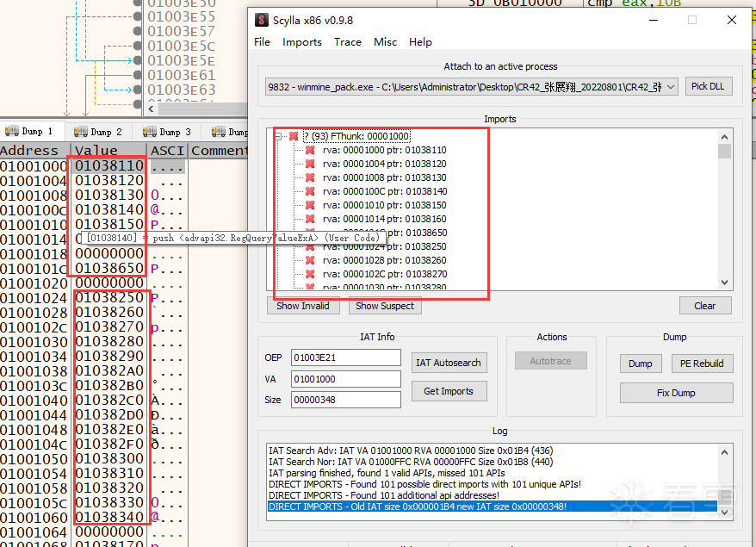Image resolution: width=756 pixels, height=547 pixels.
Task: Click invalid icon for rva 00001028 entry
Action: (x=310, y=260)
